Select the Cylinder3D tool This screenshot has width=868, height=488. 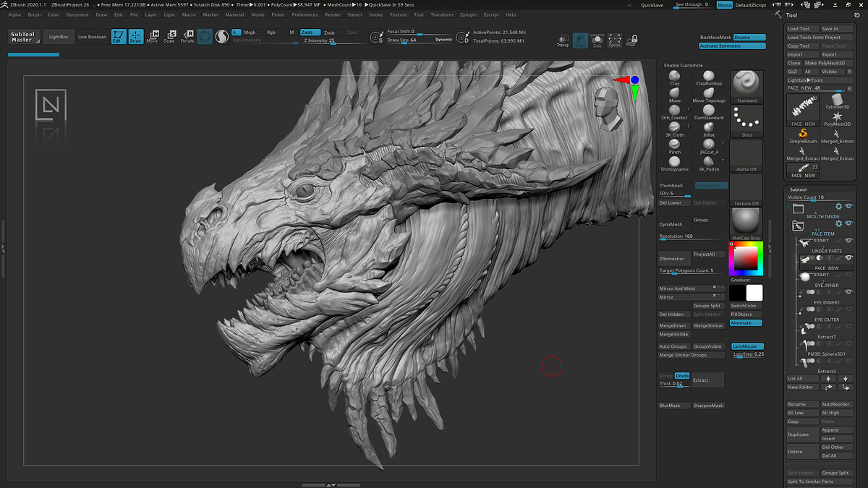coord(838,100)
